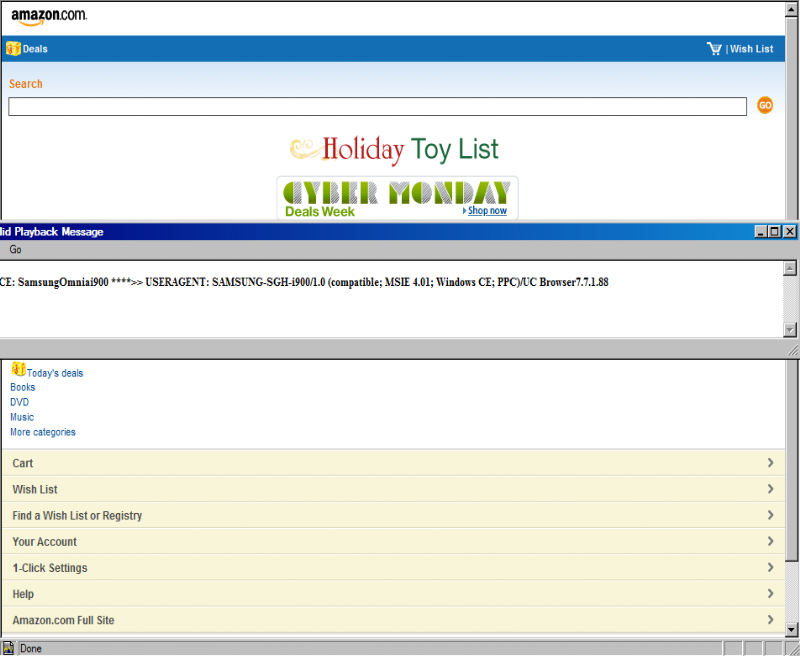Click the page icon in the status bar

click(8, 648)
